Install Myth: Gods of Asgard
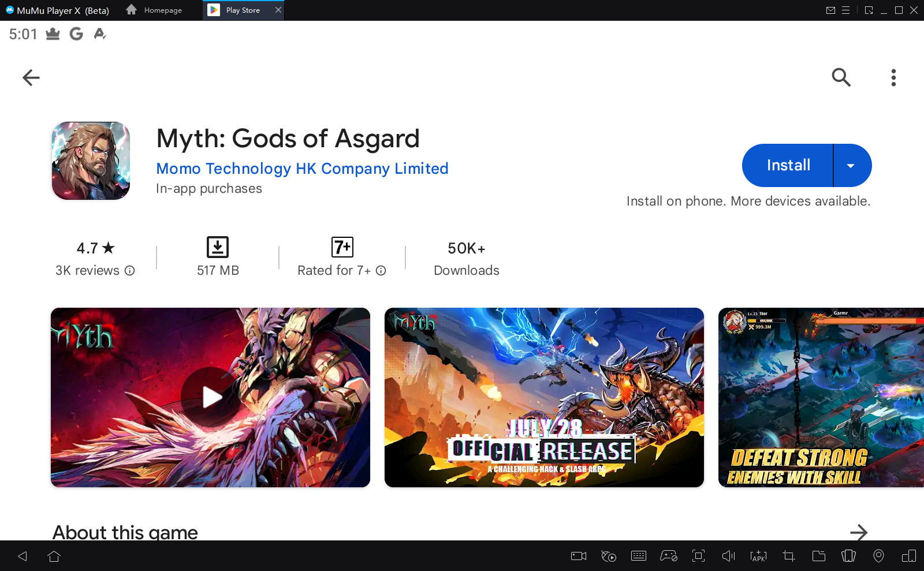The height and width of the screenshot is (571, 924). [787, 165]
